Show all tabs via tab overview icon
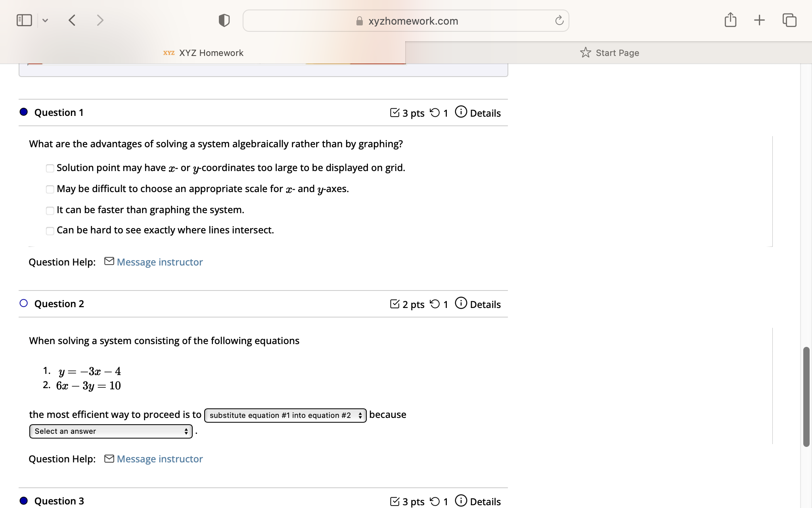 pos(789,19)
